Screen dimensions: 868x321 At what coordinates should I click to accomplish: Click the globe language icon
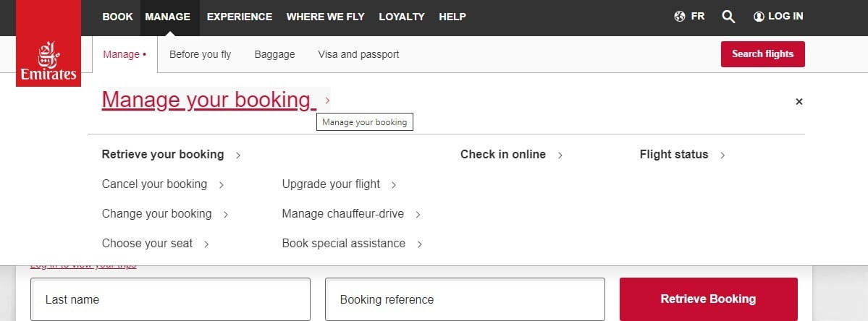pos(680,17)
